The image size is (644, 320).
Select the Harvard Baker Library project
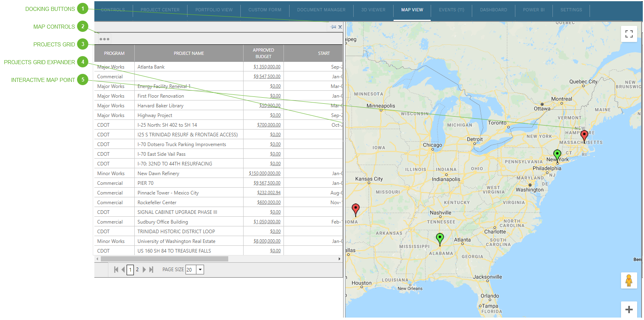219,106
